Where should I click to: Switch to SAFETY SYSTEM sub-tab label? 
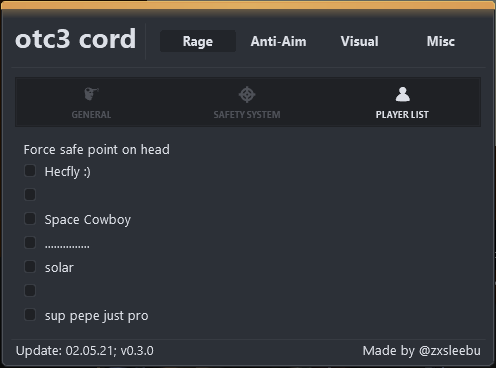(247, 115)
